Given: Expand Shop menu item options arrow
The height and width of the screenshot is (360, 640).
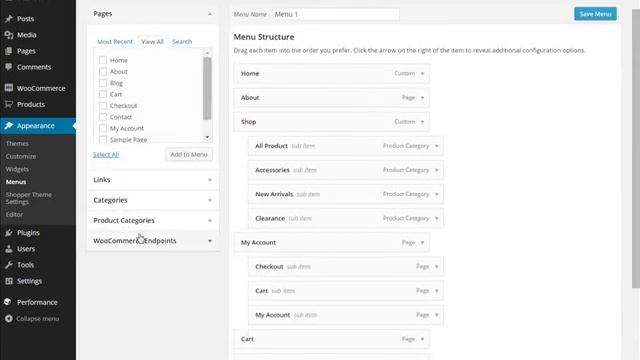Looking at the screenshot, I should pyautogui.click(x=422, y=122).
